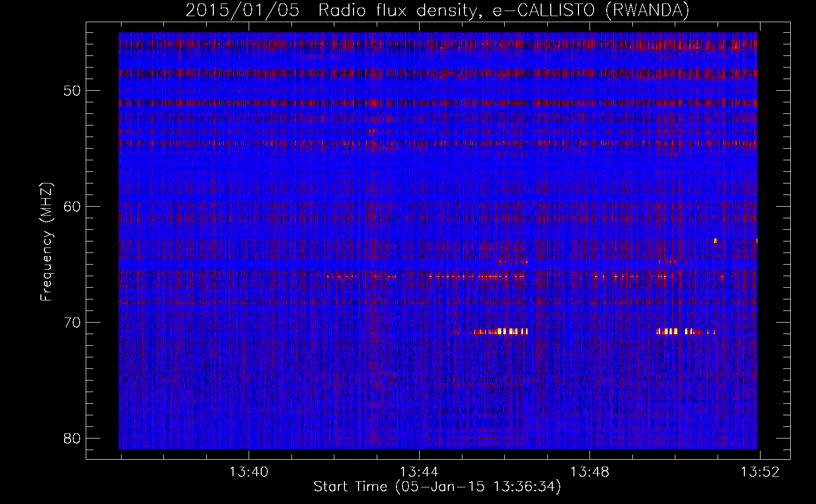Click the '70' frequency tick label
Screen dimensions: 816x504
click(x=73, y=322)
